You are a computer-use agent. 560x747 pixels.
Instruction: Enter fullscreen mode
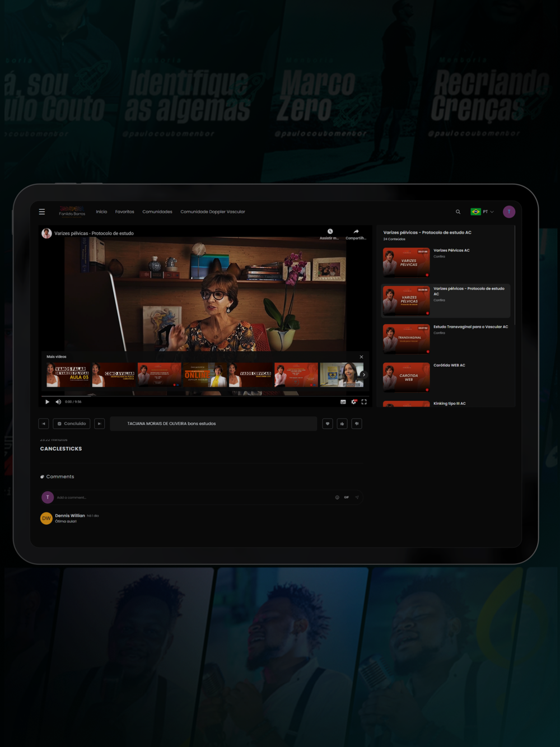tap(364, 401)
